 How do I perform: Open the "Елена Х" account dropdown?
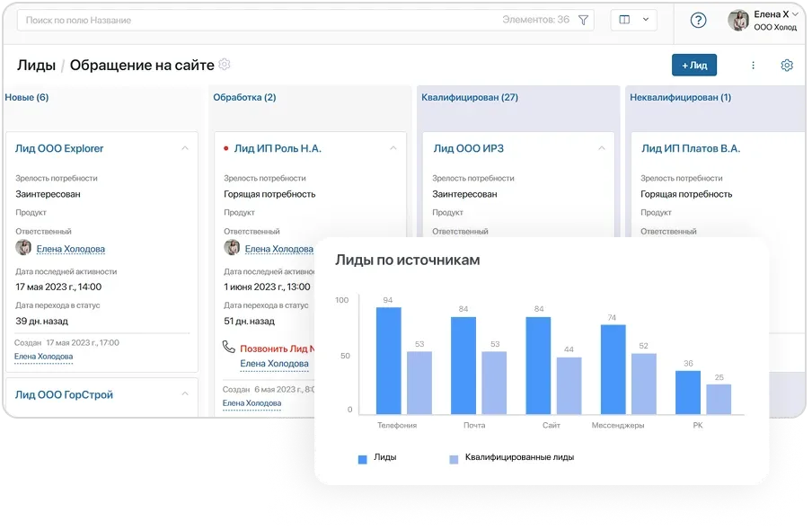(769, 13)
